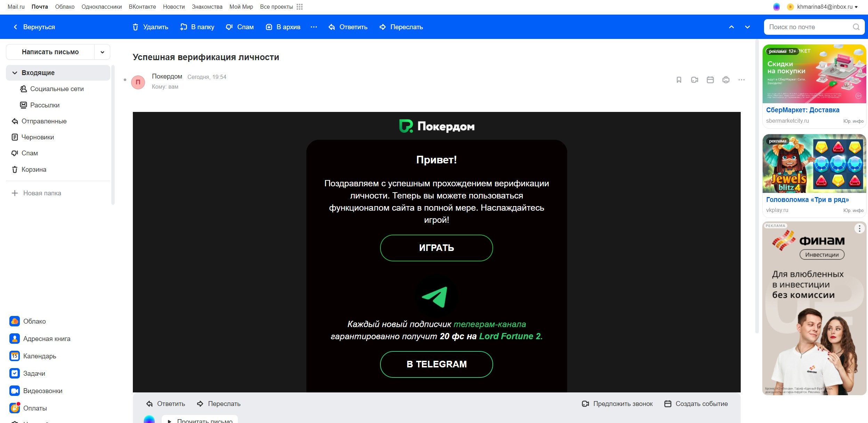Viewport: 868px width, 423px height.
Task: Open Видеозвонки in sidebar
Action: [x=36, y=391]
